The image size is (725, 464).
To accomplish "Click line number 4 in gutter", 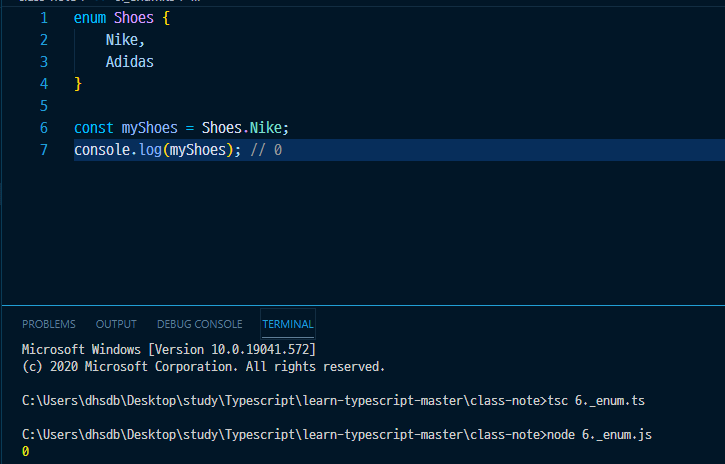I will click(x=44, y=84).
